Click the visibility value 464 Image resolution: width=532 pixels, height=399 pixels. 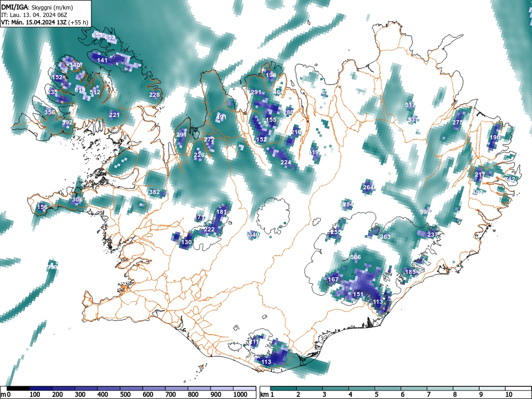pos(278,92)
